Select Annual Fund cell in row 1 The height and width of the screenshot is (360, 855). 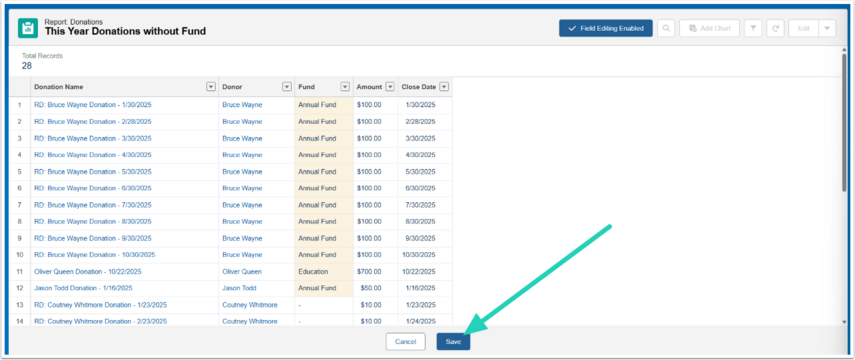(x=324, y=105)
